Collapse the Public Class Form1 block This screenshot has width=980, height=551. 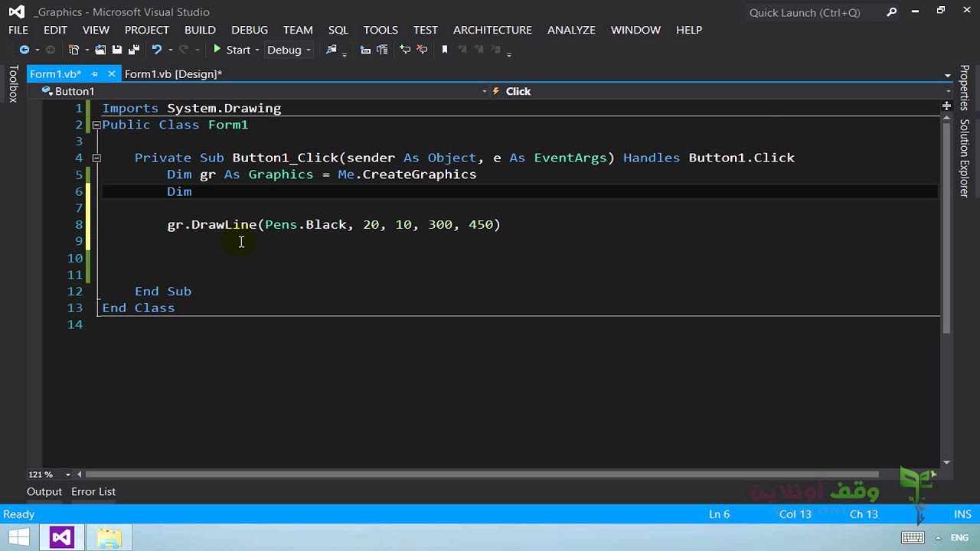(96, 125)
